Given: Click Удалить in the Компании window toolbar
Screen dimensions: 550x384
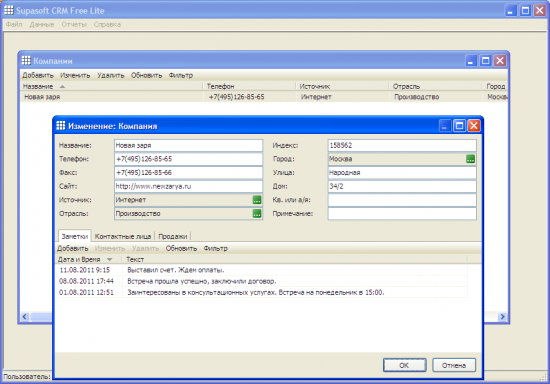Looking at the screenshot, I should (x=110, y=75).
